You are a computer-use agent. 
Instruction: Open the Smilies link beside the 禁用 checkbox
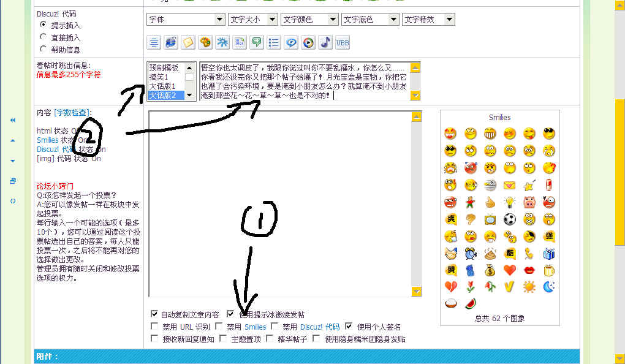pyautogui.click(x=255, y=327)
